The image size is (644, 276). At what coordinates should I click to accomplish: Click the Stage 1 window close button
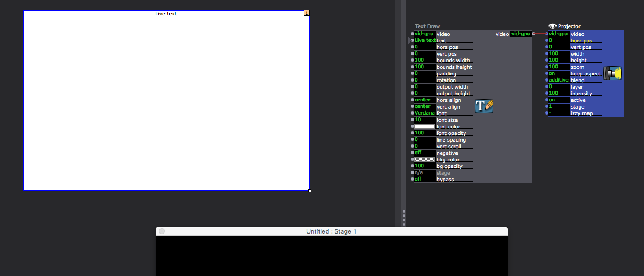[x=162, y=231]
